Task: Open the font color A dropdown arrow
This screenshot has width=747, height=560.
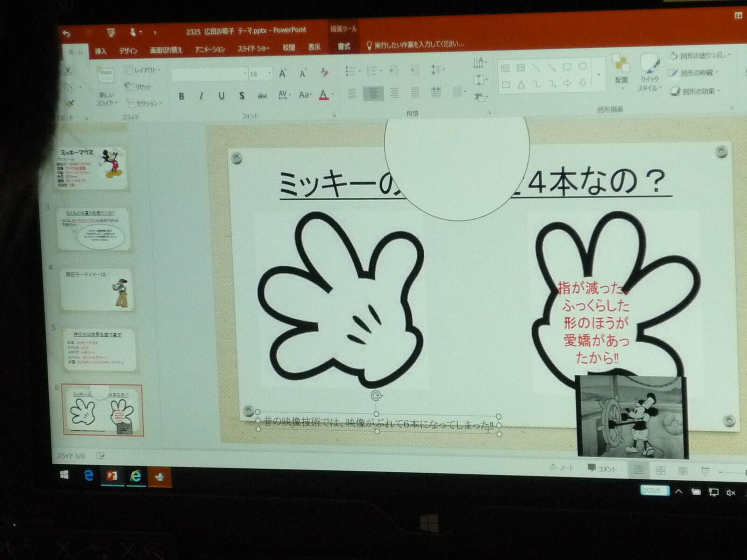Action: click(x=332, y=95)
